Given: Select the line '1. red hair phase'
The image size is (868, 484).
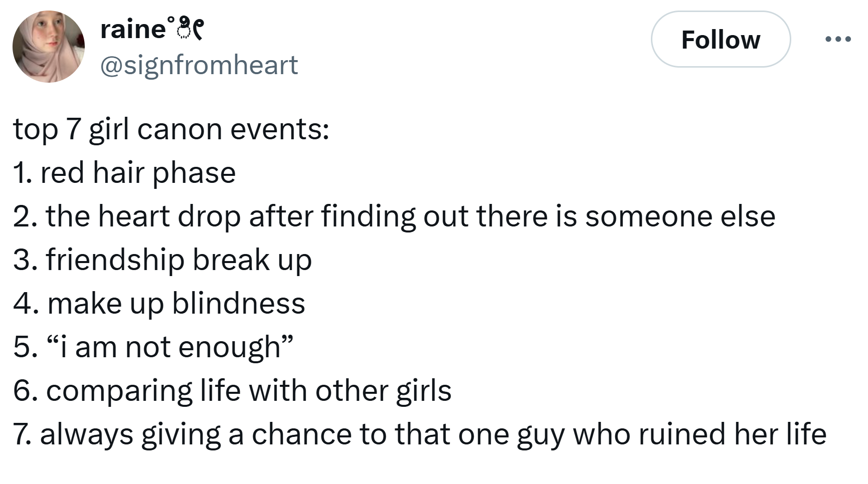Looking at the screenshot, I should (x=124, y=173).
